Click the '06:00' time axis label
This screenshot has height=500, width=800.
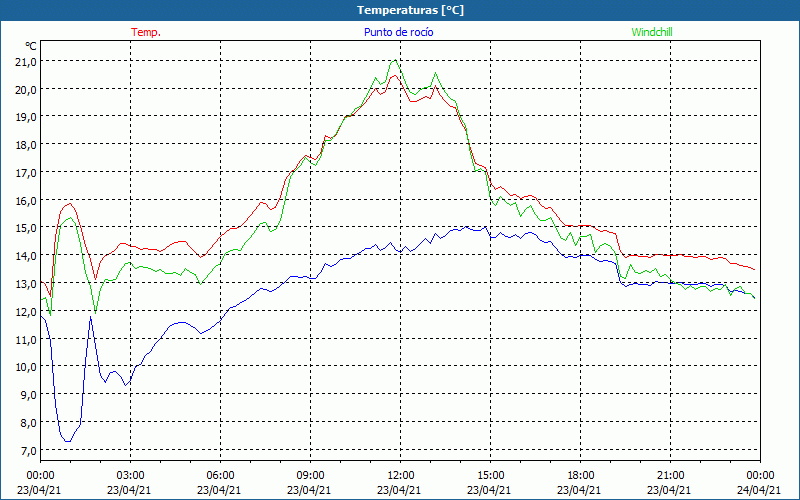pyautogui.click(x=221, y=475)
